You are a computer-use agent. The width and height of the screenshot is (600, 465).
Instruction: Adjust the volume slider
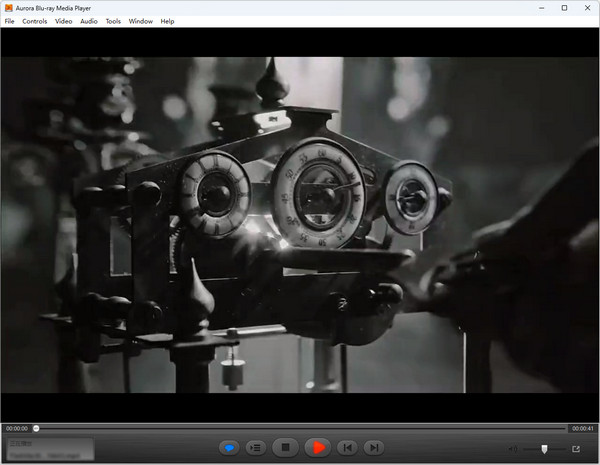pyautogui.click(x=544, y=449)
